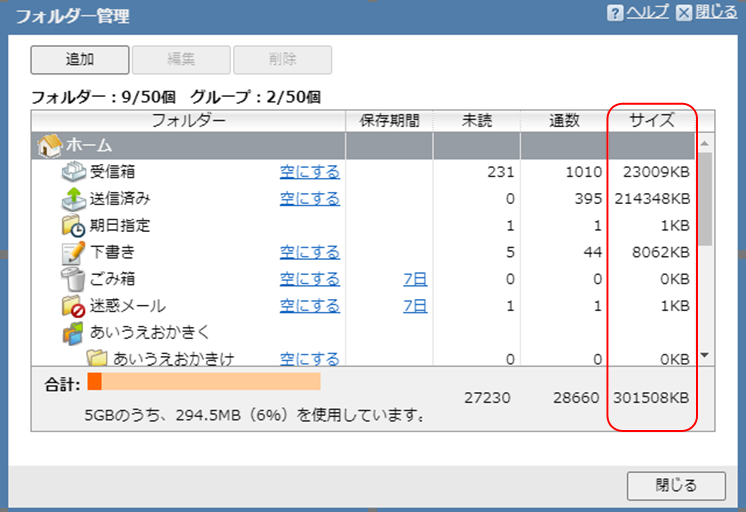
Task: Click the 受信箱 inbox tray icon
Action: point(74,172)
